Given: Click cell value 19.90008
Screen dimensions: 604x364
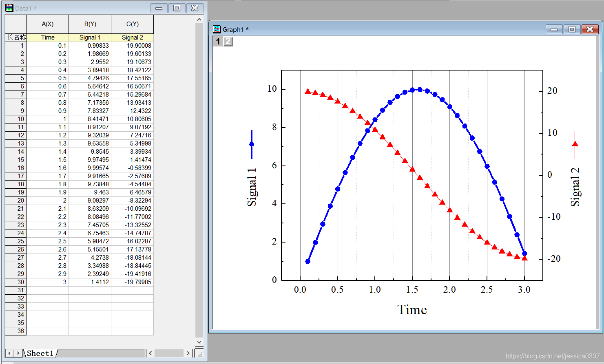Looking at the screenshot, I should [133, 46].
